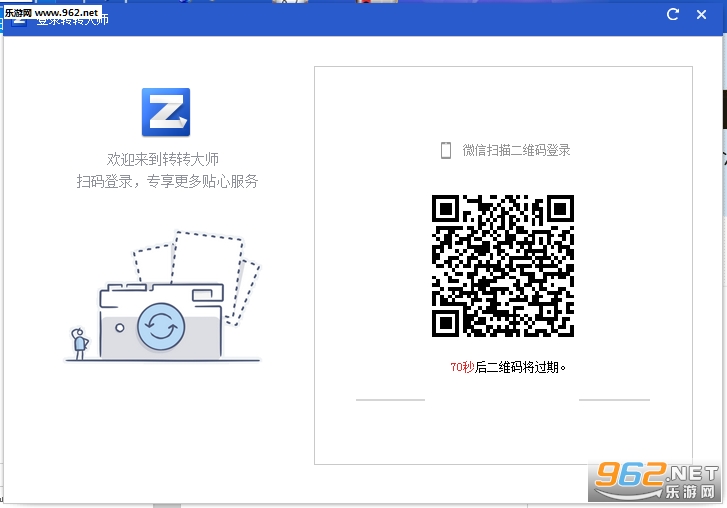Refresh the login dialog

(x=673, y=15)
